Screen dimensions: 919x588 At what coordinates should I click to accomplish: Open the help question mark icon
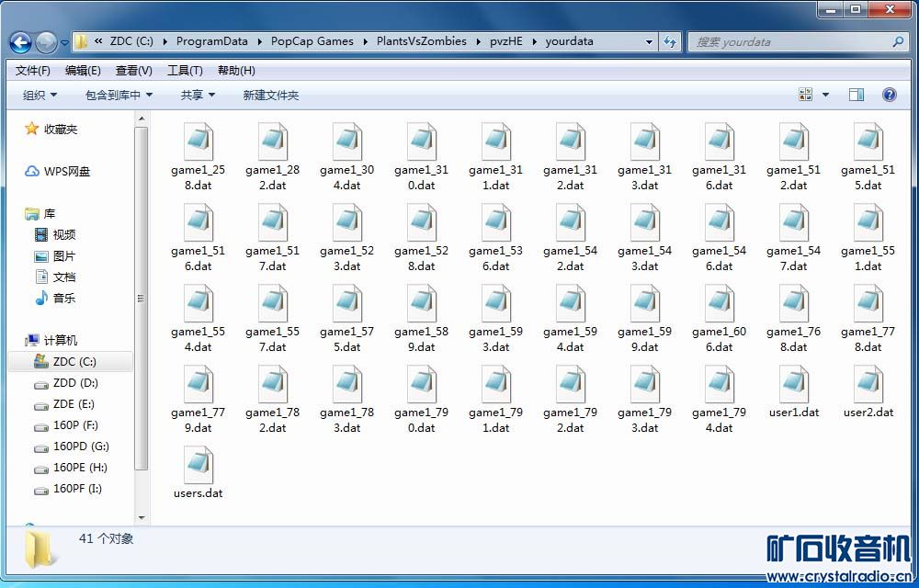pyautogui.click(x=889, y=95)
